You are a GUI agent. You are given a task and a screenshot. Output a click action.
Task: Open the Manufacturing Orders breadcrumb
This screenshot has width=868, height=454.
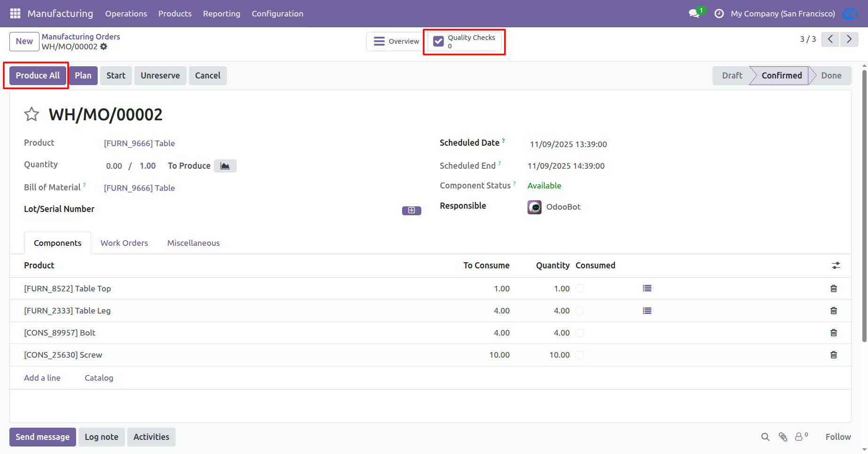81,37
